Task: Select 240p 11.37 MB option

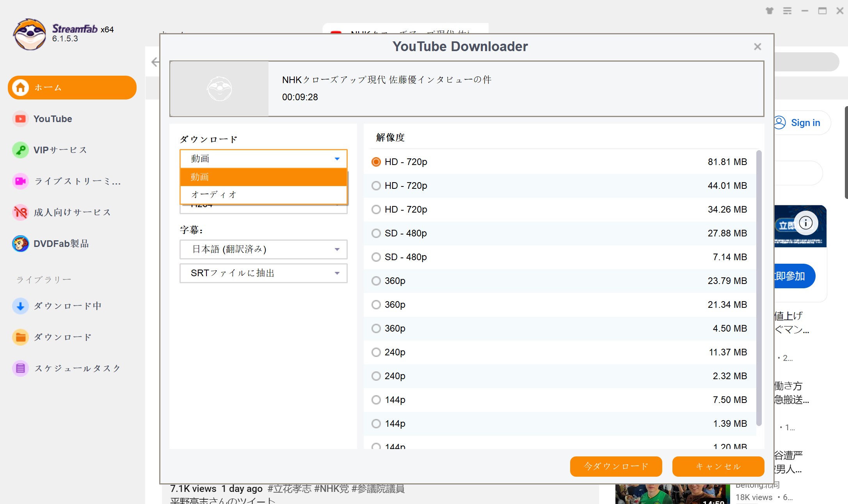Action: 560,352
